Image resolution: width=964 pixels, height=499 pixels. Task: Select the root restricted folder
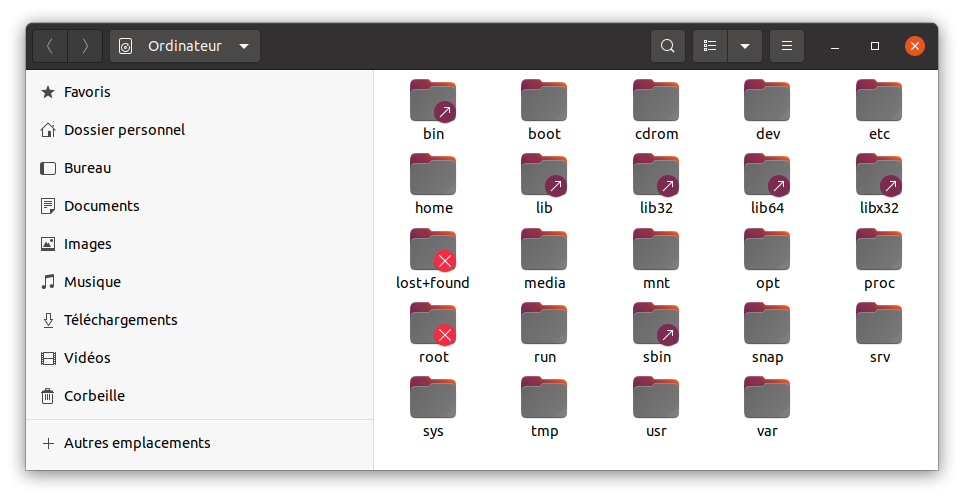pyautogui.click(x=433, y=325)
